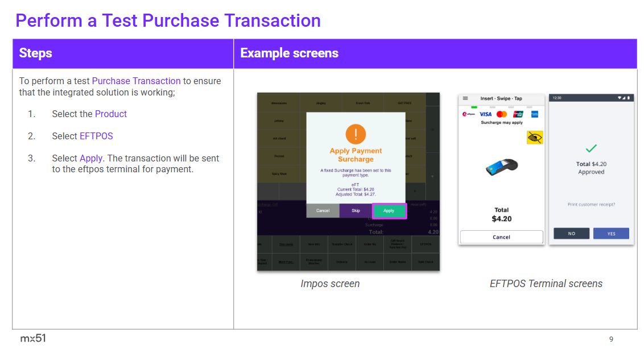This screenshot has width=644, height=361.
Task: Click the Gift Vouch Redeem / Function Pay button
Action: coord(398,244)
